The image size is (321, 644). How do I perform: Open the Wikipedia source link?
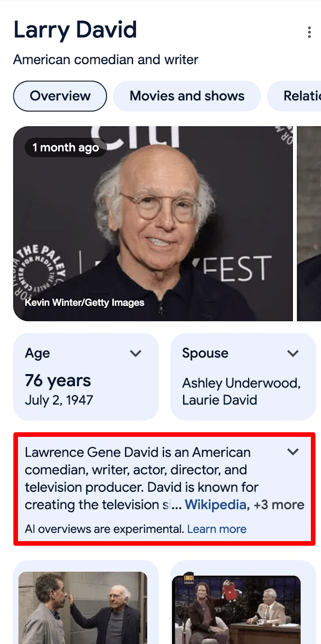pos(215,505)
